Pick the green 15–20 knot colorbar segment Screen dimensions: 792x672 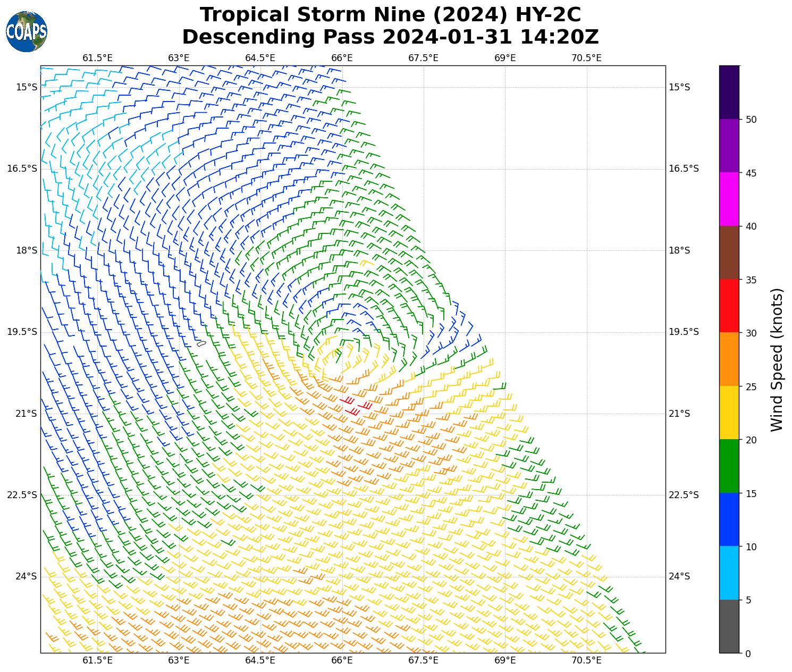tap(729, 466)
